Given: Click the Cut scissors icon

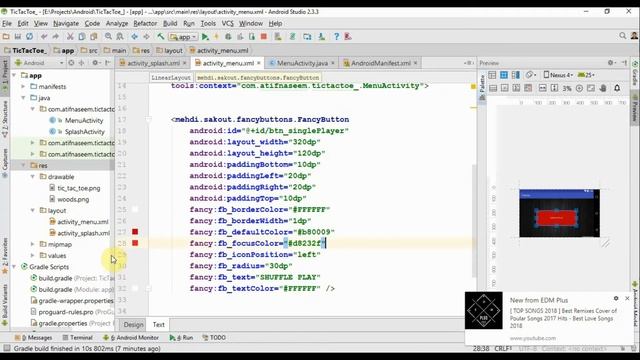Looking at the screenshot, I should coord(70,37).
